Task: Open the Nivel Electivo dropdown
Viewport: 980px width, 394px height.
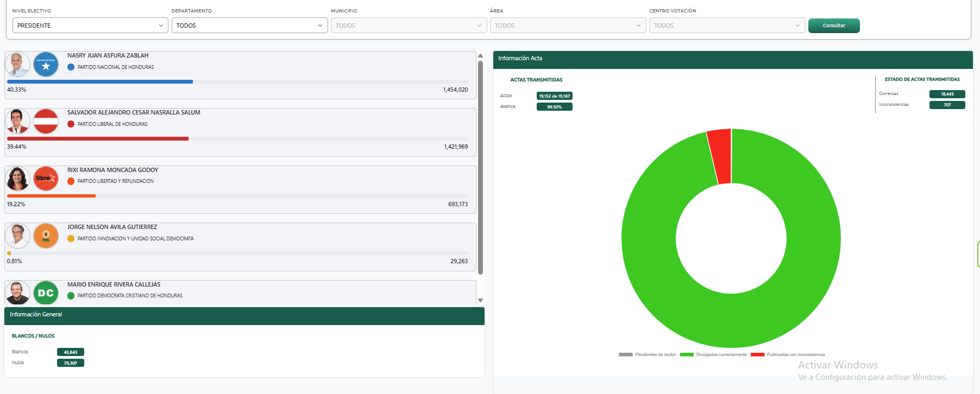Action: (90, 26)
